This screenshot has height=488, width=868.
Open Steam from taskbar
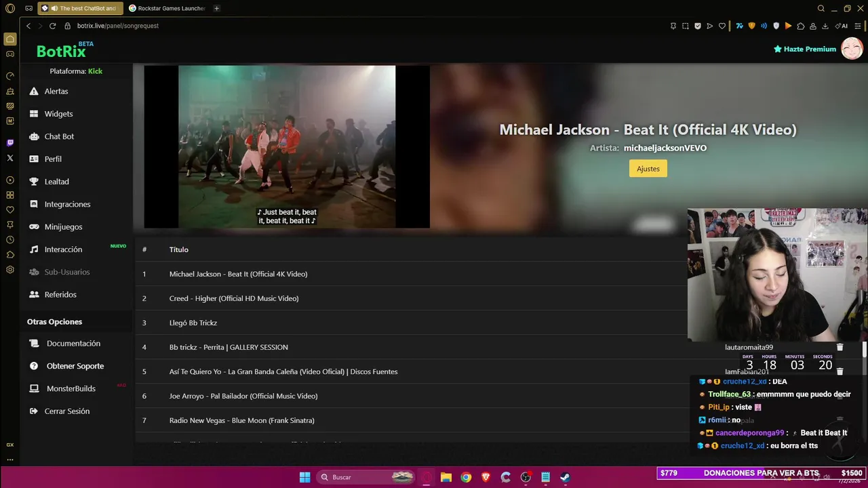(565, 477)
